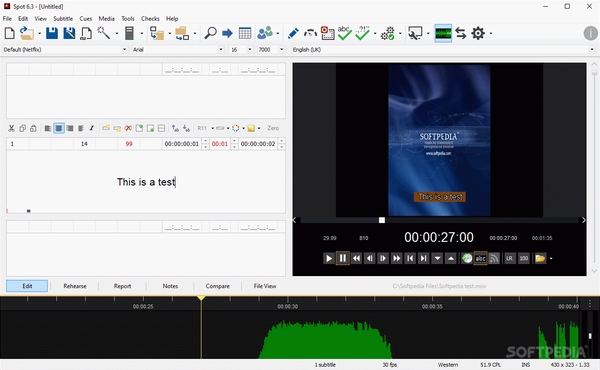Click the magic wand toolbar icon
The image size is (600, 370).
[103, 33]
